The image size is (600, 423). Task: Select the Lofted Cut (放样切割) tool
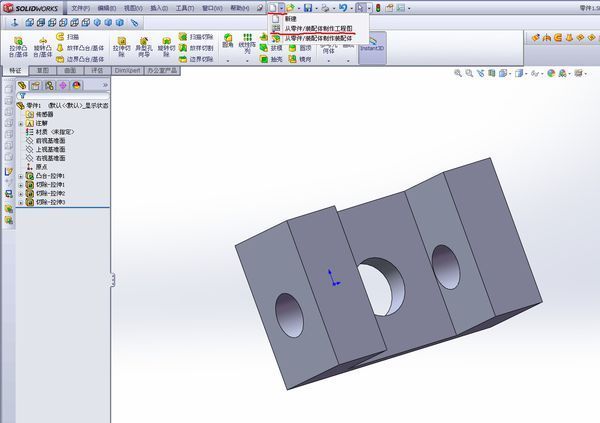[x=196, y=48]
